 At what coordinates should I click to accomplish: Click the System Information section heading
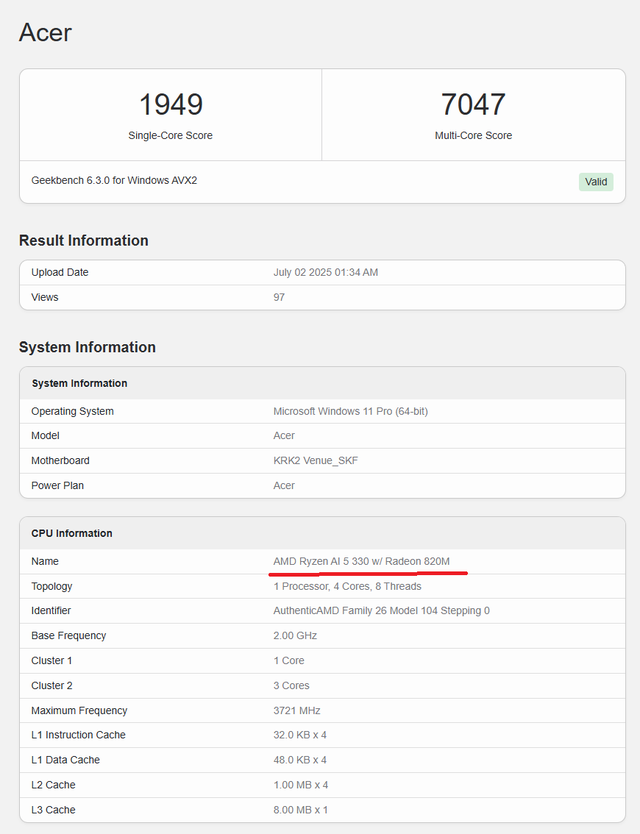point(87,347)
